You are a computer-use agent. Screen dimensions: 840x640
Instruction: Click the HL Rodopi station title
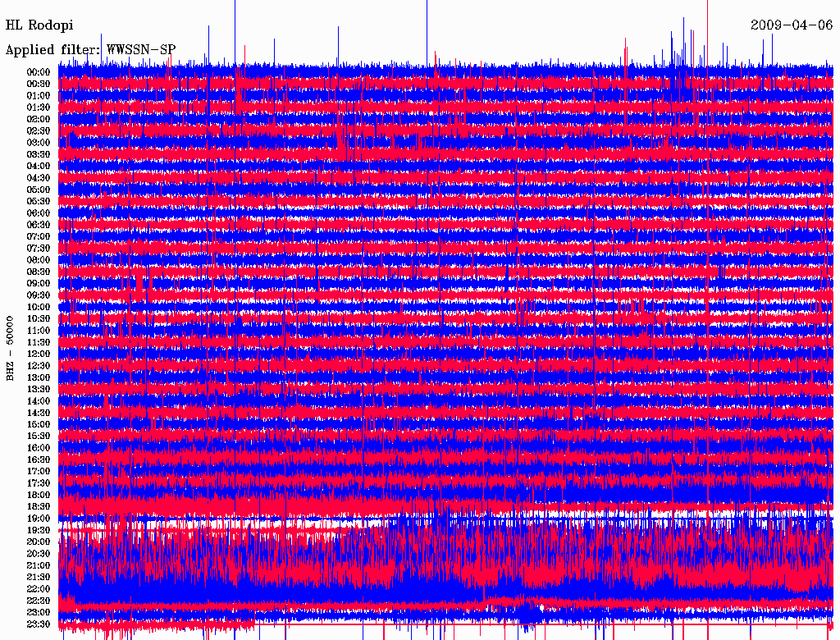click(x=39, y=25)
